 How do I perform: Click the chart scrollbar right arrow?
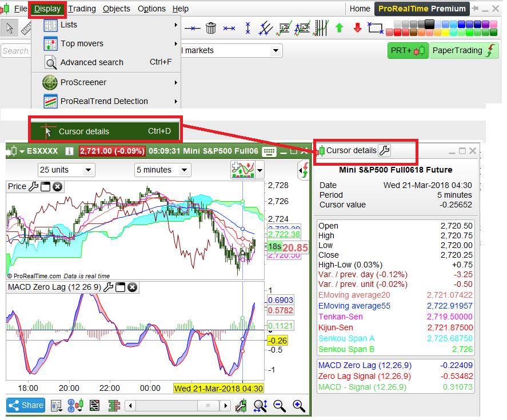pyautogui.click(x=225, y=406)
